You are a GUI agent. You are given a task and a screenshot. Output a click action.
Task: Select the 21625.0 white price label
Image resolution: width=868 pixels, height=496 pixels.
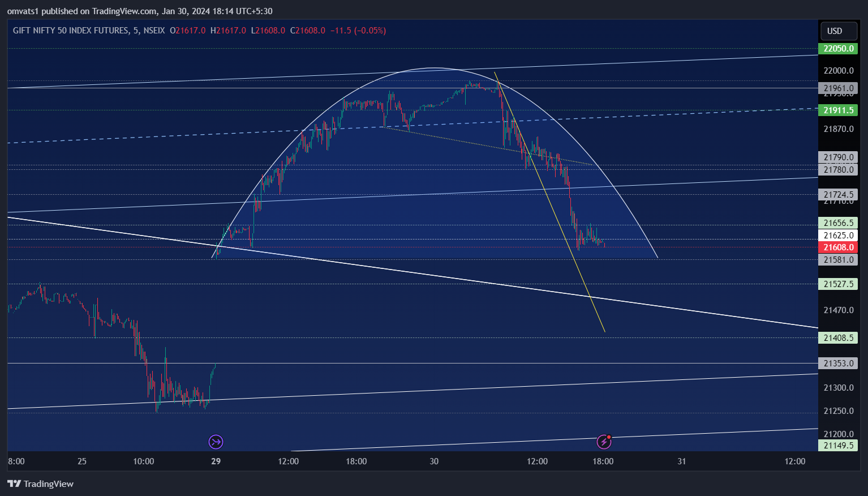tap(838, 236)
